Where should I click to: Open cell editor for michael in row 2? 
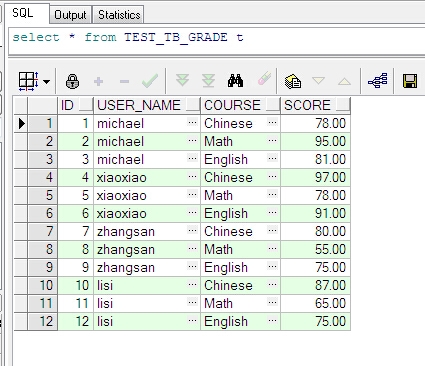(192, 140)
